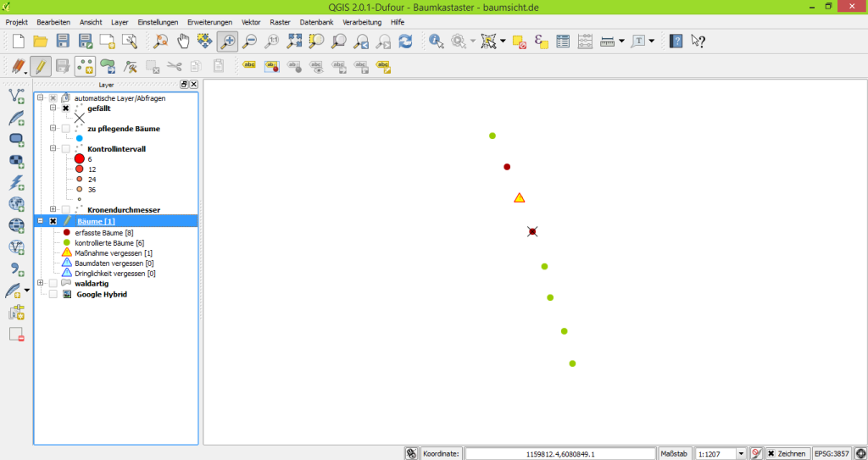Select the Measure line ruler tool
The height and width of the screenshot is (460, 868).
click(607, 41)
